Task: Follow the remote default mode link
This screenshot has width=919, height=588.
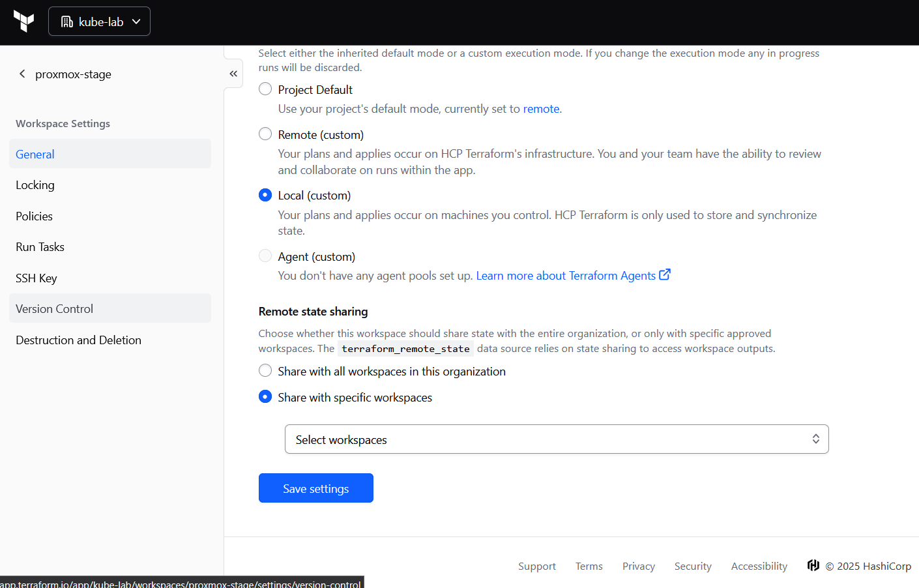Action: [x=541, y=109]
